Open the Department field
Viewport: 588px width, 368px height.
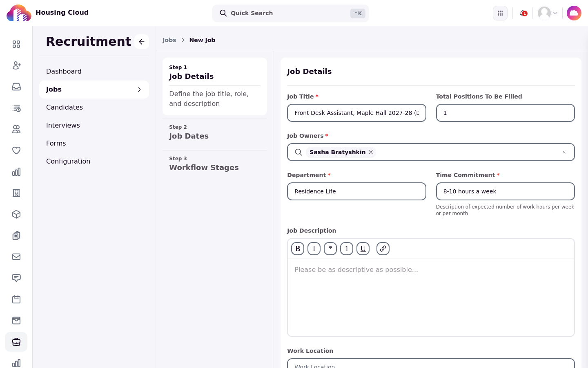tap(356, 191)
